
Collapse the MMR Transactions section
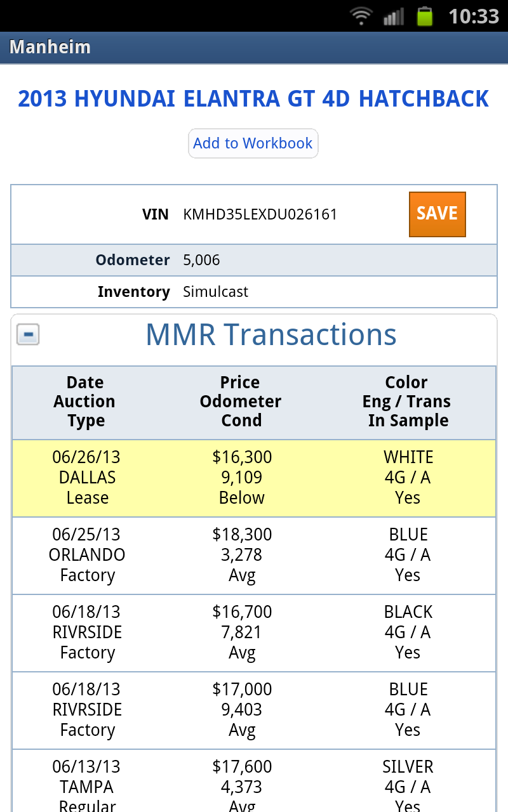28,334
